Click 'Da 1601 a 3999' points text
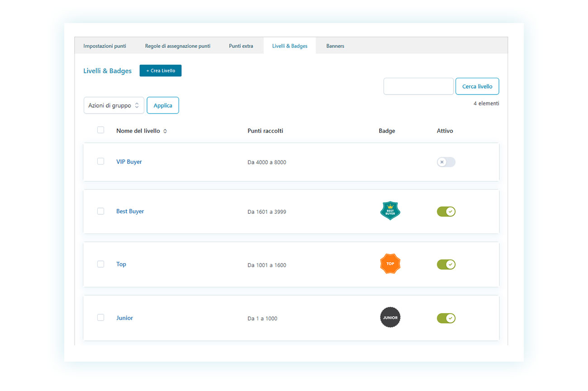This screenshot has width=588, height=391. click(x=267, y=212)
